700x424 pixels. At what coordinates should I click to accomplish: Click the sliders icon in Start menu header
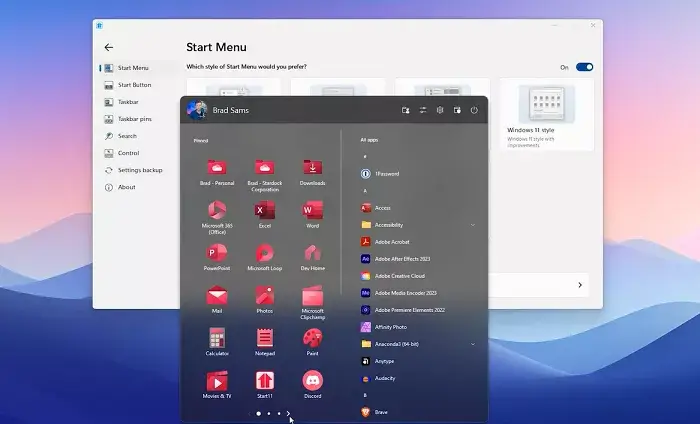click(x=422, y=110)
